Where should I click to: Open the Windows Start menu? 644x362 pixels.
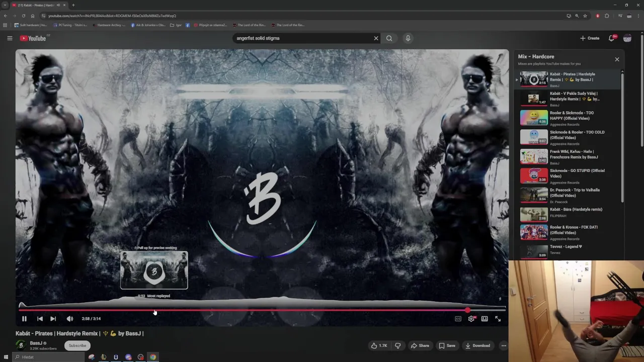[6, 357]
